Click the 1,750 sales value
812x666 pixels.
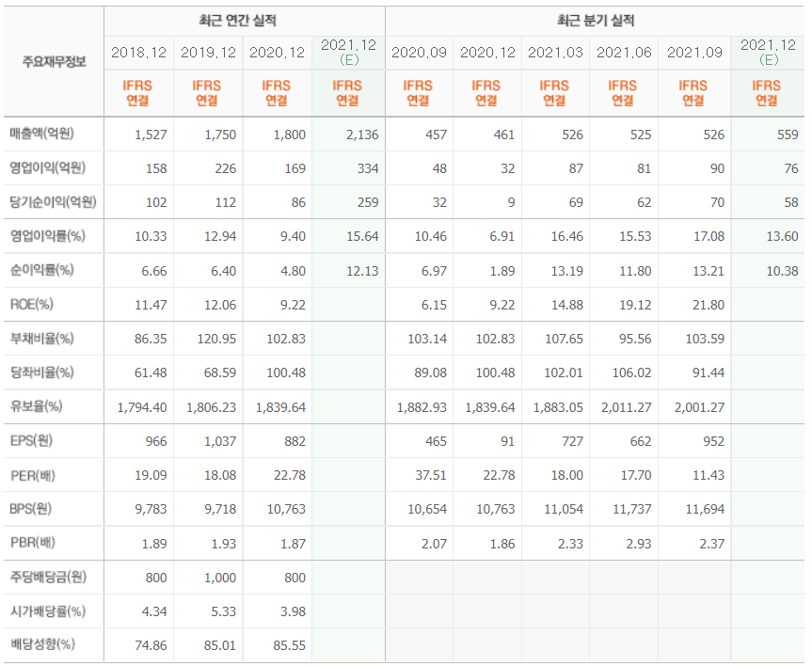coord(220,135)
